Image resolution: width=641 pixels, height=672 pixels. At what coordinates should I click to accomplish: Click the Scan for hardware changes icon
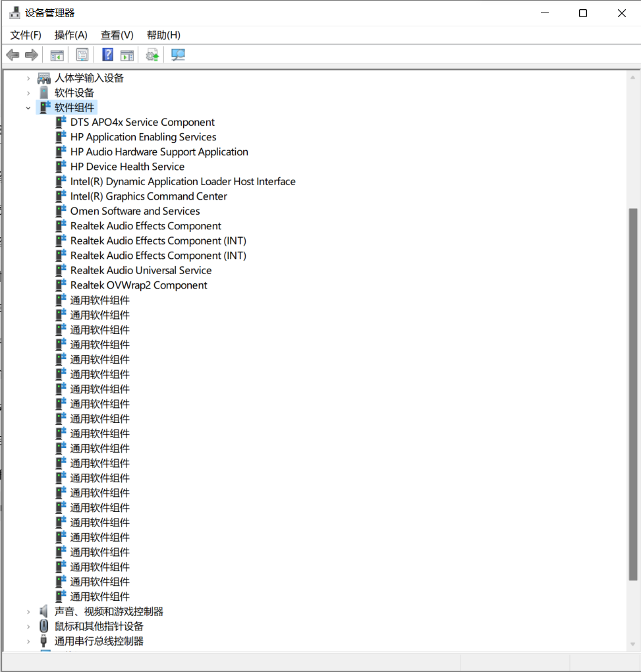177,55
